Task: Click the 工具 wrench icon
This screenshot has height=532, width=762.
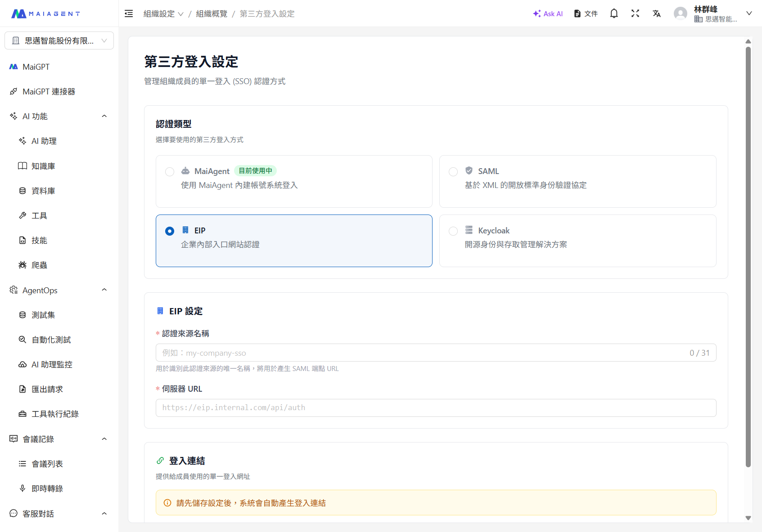Action: tap(23, 215)
